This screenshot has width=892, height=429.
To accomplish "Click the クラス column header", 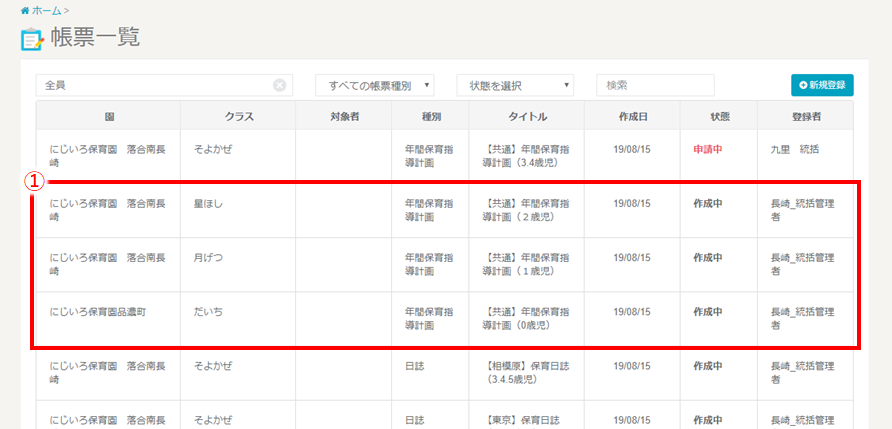I will point(238,116).
